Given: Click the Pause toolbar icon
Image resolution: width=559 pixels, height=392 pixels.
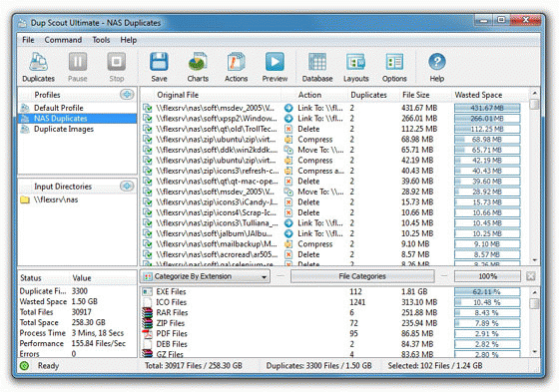Looking at the screenshot, I should [78, 68].
